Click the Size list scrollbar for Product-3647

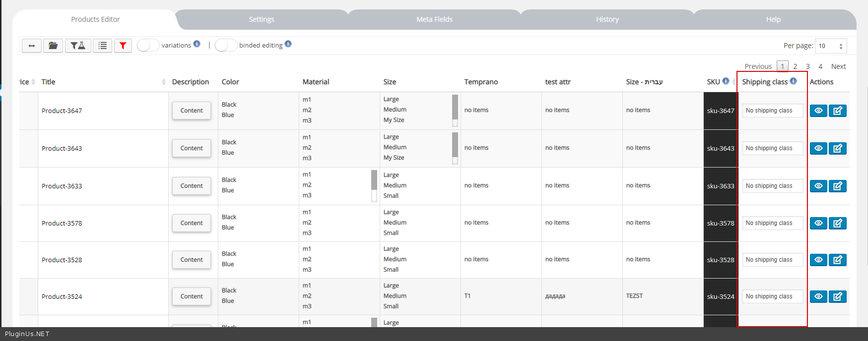(455, 110)
